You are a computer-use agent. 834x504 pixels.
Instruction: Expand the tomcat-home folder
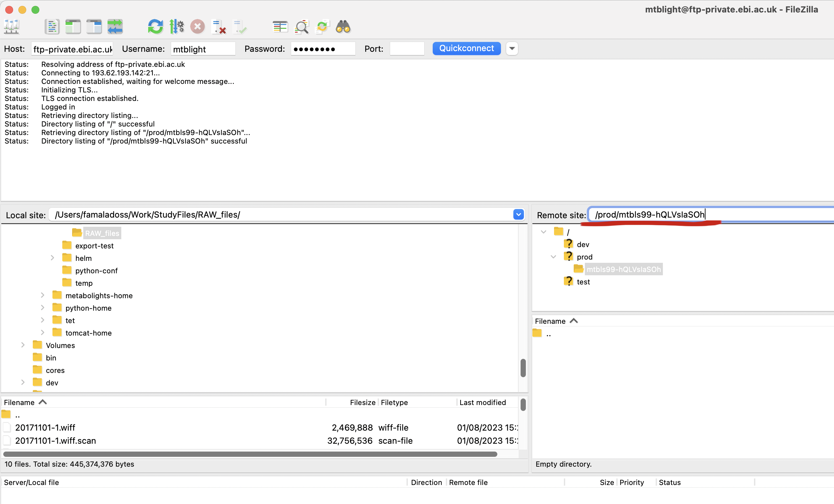[x=42, y=333]
